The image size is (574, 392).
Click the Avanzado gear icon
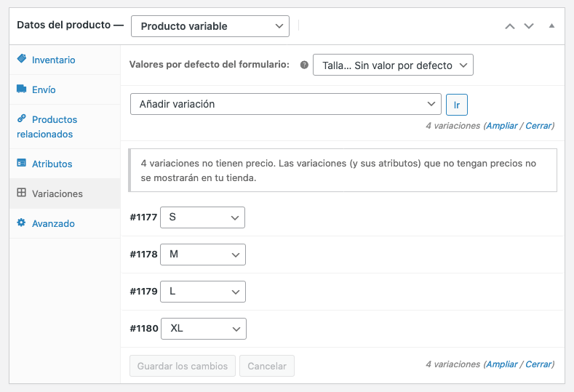[22, 223]
